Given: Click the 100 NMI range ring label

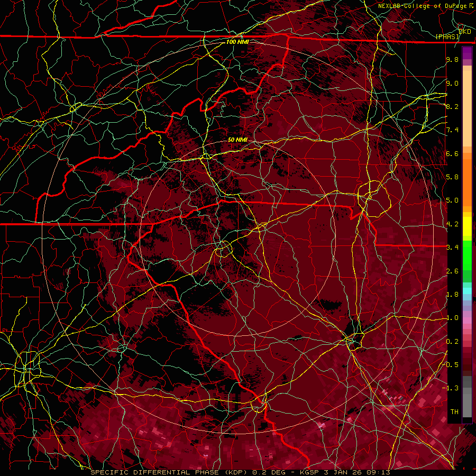Looking at the screenshot, I should 237,42.
